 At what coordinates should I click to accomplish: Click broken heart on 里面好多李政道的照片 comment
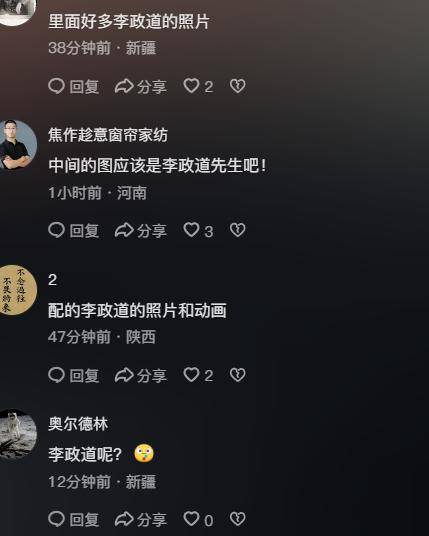click(x=238, y=86)
